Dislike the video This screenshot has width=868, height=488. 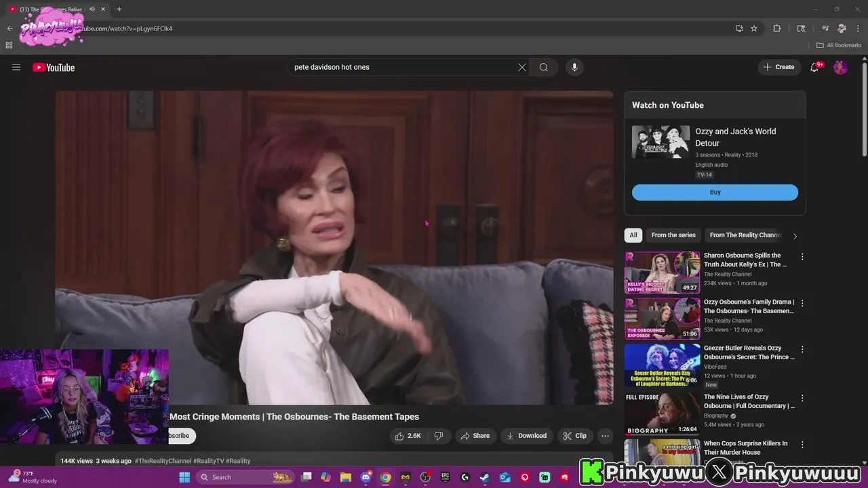[439, 436]
